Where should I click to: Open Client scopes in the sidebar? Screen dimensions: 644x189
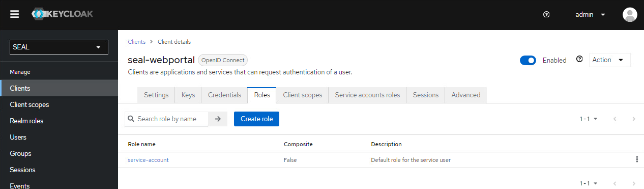click(x=59, y=104)
